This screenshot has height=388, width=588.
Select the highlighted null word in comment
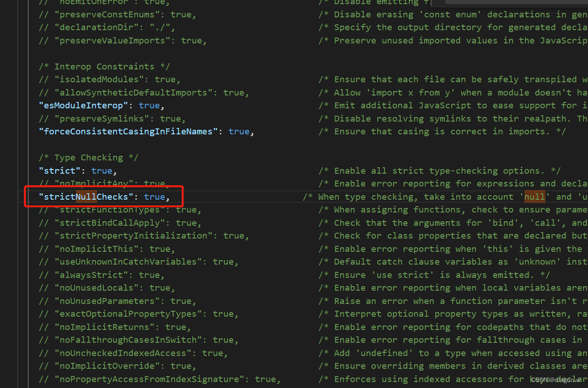534,197
